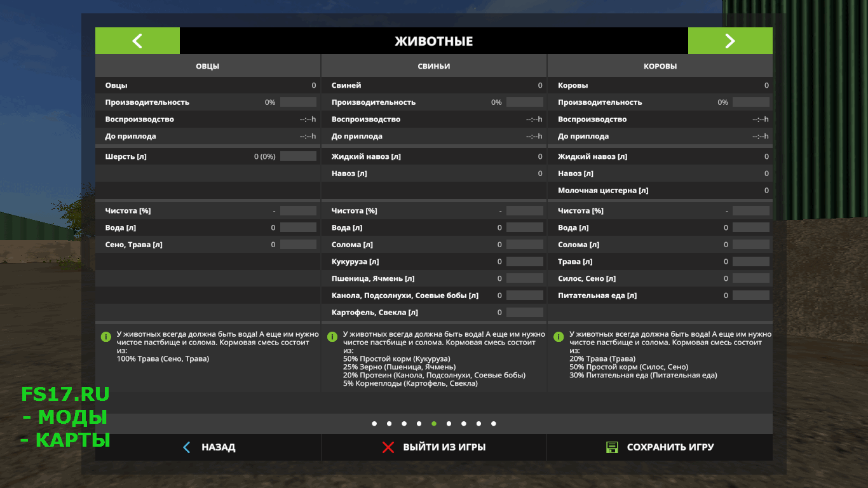Image resolution: width=868 pixels, height=488 pixels.
Task: Click info icon in the cows column
Action: click(559, 336)
